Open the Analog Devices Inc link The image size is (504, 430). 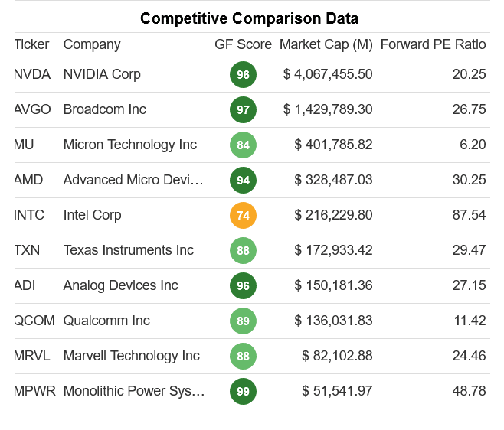click(x=120, y=285)
